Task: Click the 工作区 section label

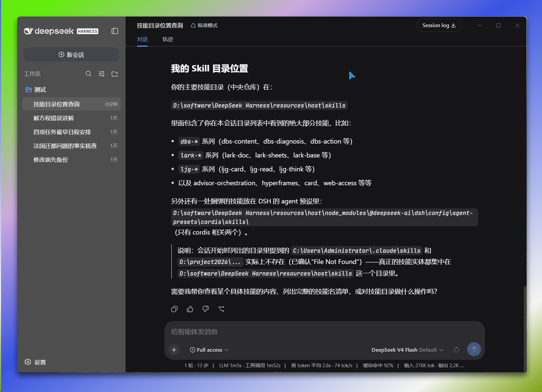Action: (32, 74)
